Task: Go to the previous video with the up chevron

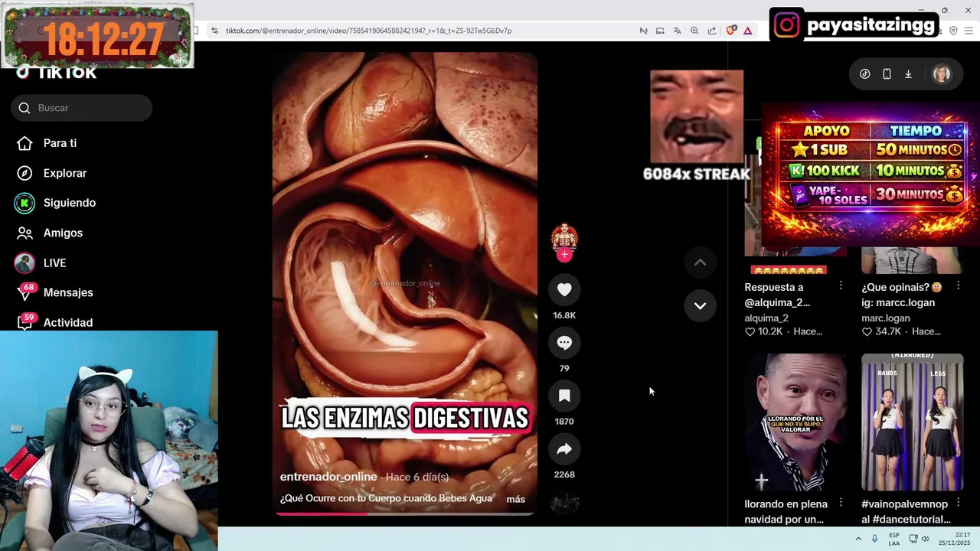Action: [x=700, y=262]
